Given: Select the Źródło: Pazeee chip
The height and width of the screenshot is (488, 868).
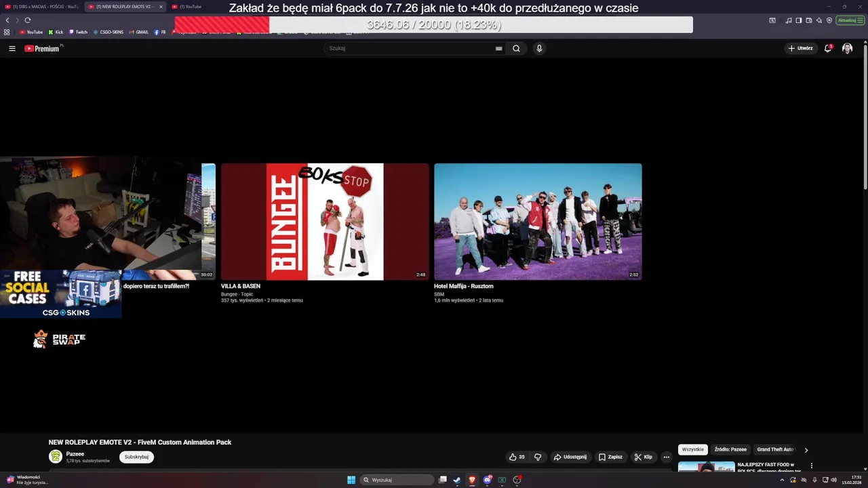Looking at the screenshot, I should pyautogui.click(x=730, y=449).
